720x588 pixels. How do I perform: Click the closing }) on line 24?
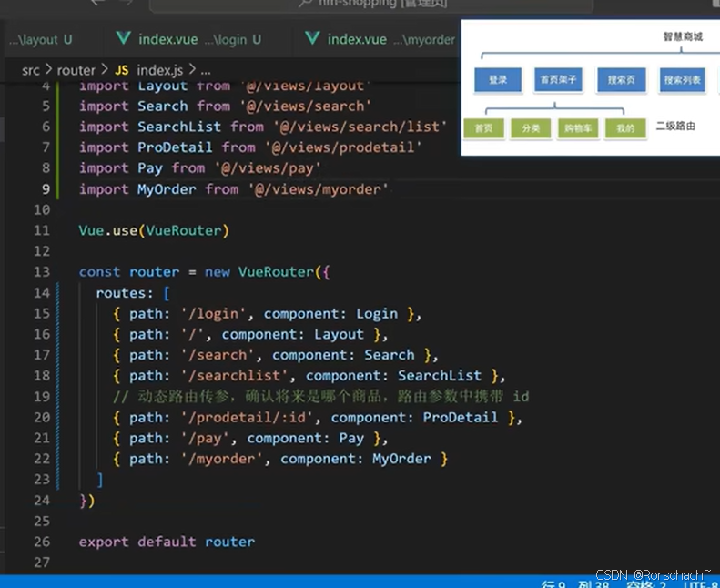[x=87, y=501]
